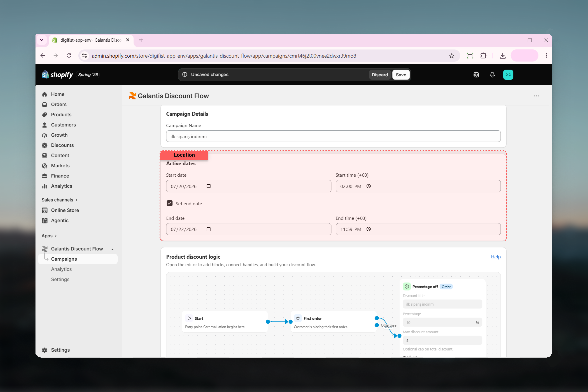This screenshot has height=392, width=588.
Task: Open the Chrome three-dot menu
Action: [x=546, y=55]
